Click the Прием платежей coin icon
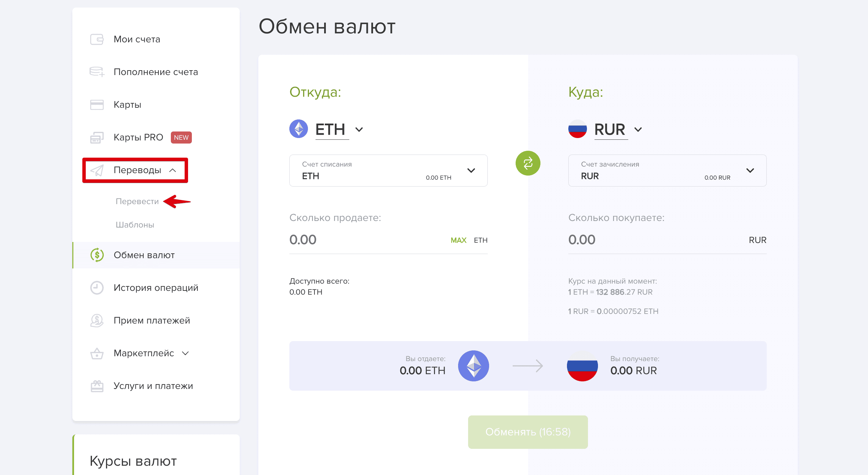The width and height of the screenshot is (868, 475). (97, 320)
